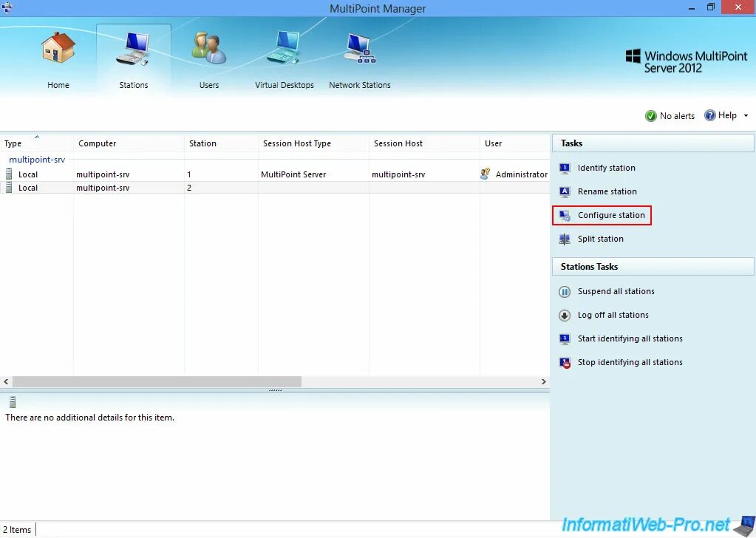Viewport: 756px width, 538px height.
Task: Click the Suspend all stations pause icon
Action: [565, 292]
